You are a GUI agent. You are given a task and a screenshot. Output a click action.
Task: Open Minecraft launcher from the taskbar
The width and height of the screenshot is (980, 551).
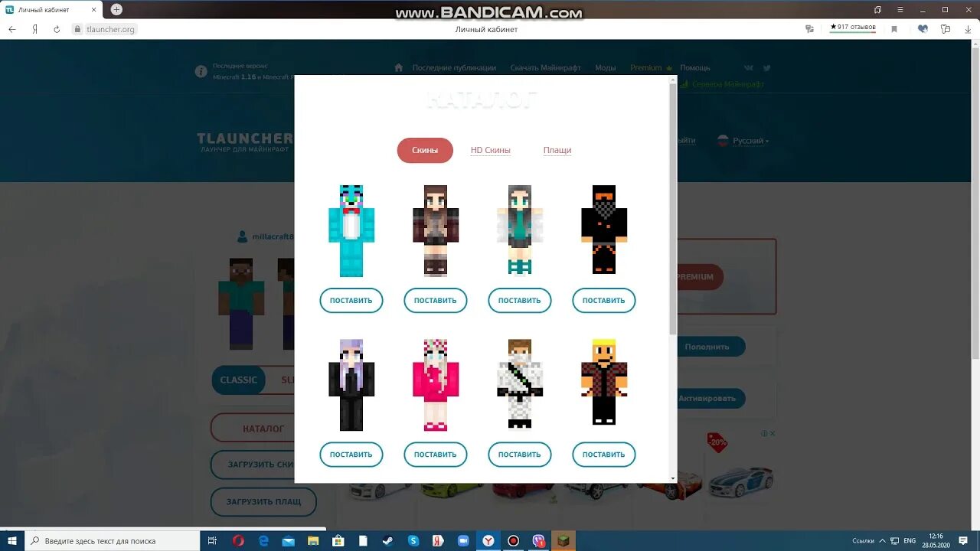pos(563,540)
